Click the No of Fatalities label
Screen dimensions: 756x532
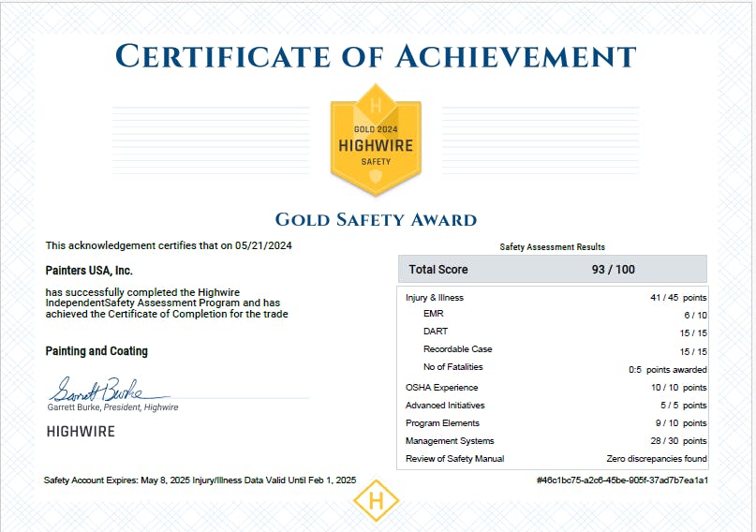[452, 367]
